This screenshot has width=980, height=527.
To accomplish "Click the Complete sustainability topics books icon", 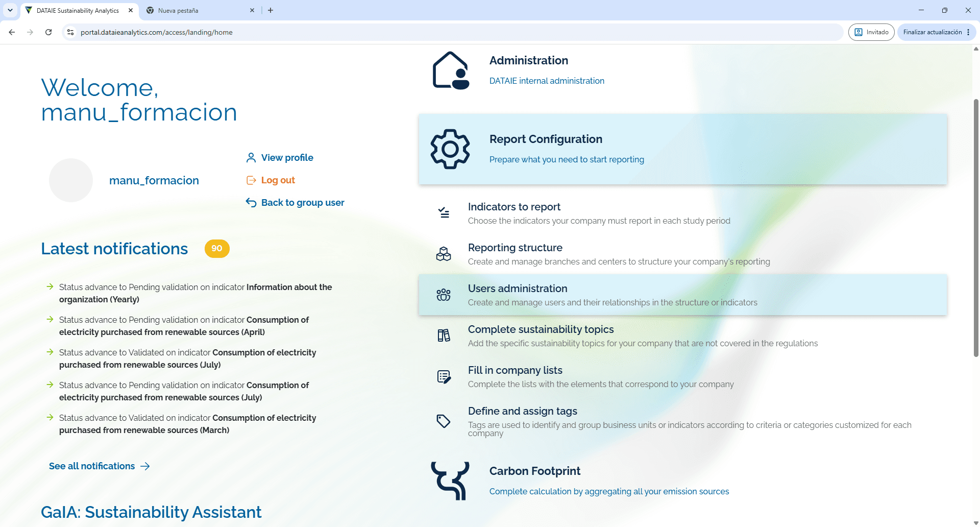I will pyautogui.click(x=444, y=336).
